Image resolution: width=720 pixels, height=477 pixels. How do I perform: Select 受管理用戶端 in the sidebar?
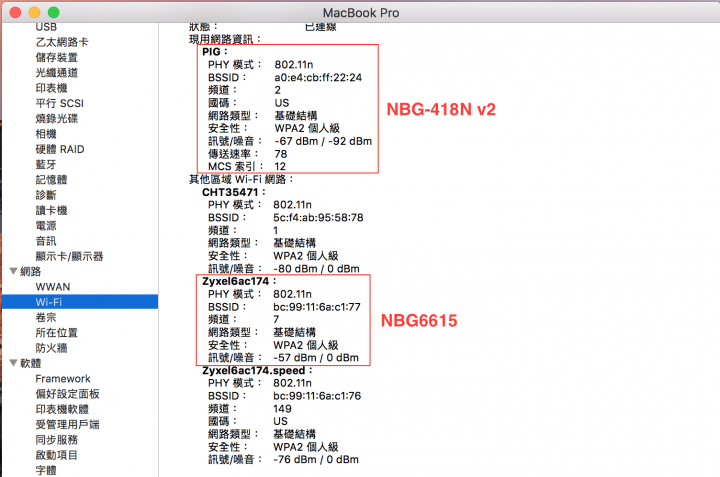point(68,424)
